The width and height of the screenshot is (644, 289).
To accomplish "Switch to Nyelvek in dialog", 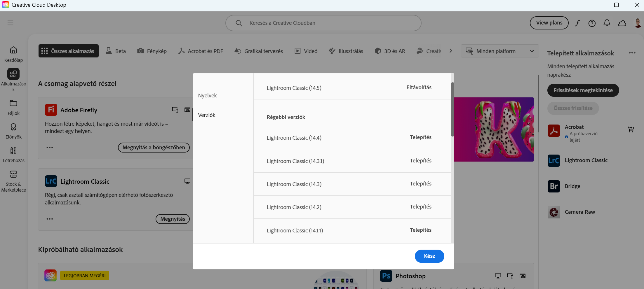I will (207, 96).
